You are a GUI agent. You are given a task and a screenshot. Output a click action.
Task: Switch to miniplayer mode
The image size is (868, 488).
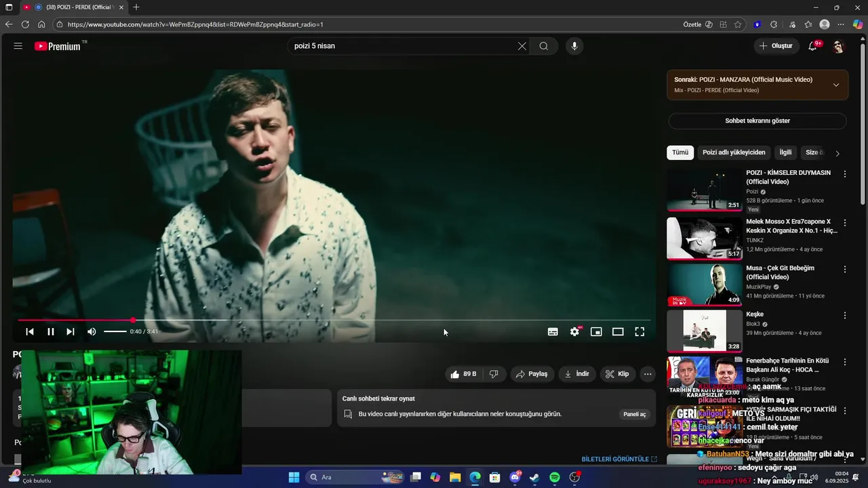click(x=596, y=331)
